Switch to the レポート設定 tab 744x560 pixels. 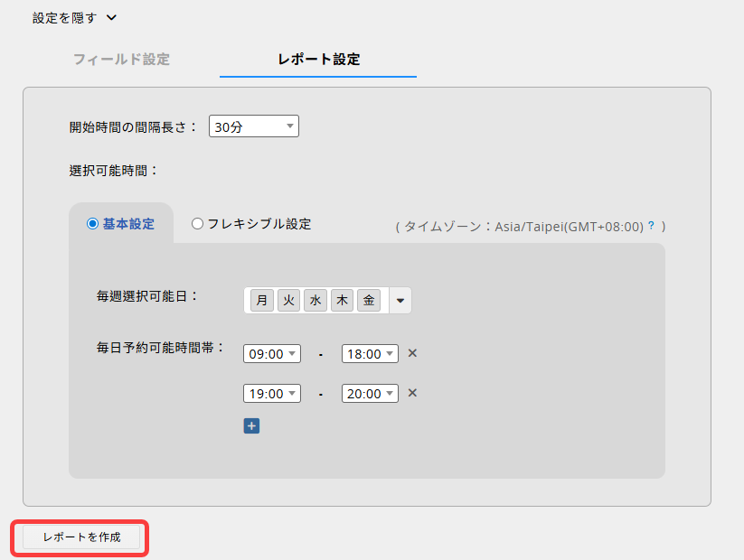coord(318,60)
